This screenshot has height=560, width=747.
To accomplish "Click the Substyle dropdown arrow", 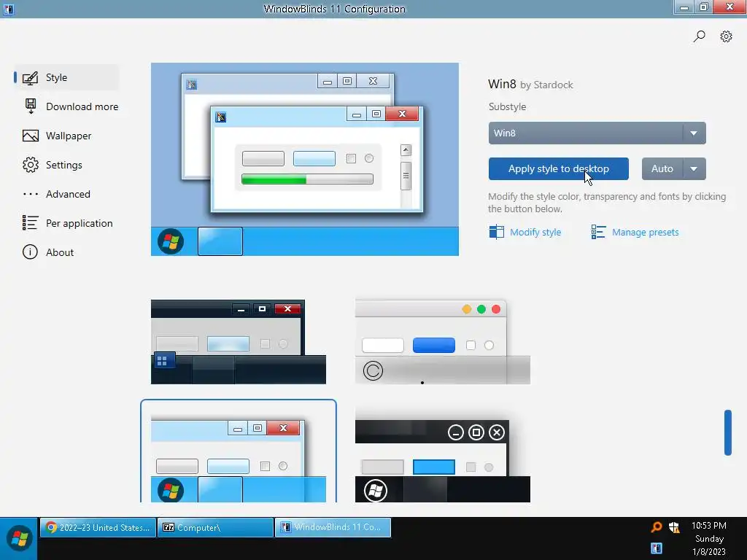I will [x=694, y=133].
